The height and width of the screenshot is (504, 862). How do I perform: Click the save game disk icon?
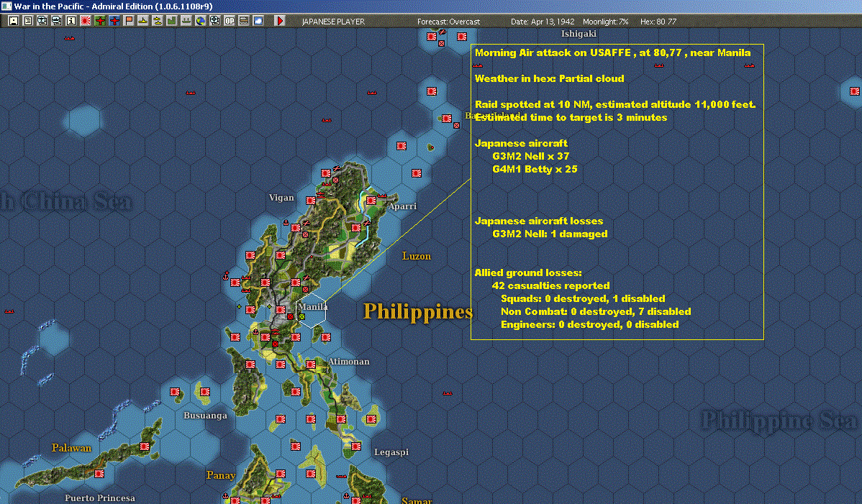pos(14,21)
